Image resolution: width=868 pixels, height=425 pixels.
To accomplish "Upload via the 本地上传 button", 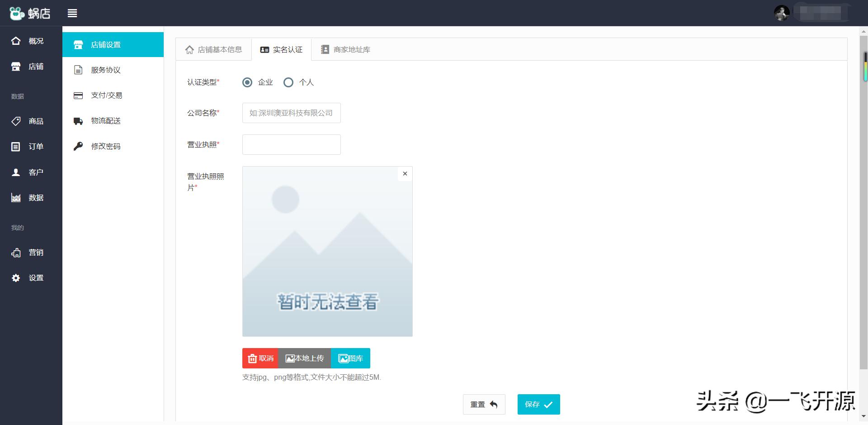I will coord(304,358).
